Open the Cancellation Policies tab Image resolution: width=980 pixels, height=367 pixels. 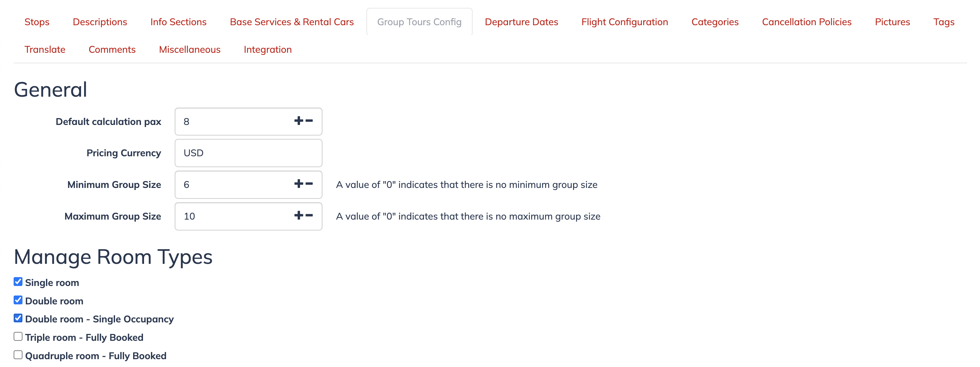(807, 22)
